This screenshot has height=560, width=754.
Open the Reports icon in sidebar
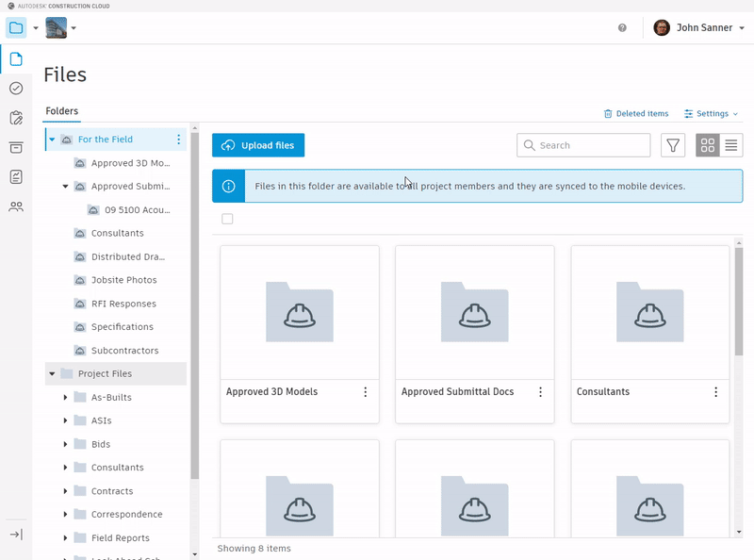pos(16,177)
